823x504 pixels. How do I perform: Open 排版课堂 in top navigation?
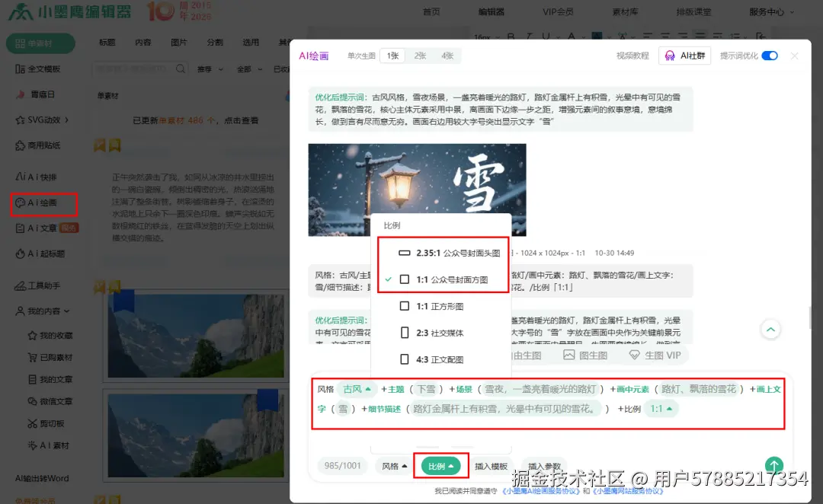[693, 11]
